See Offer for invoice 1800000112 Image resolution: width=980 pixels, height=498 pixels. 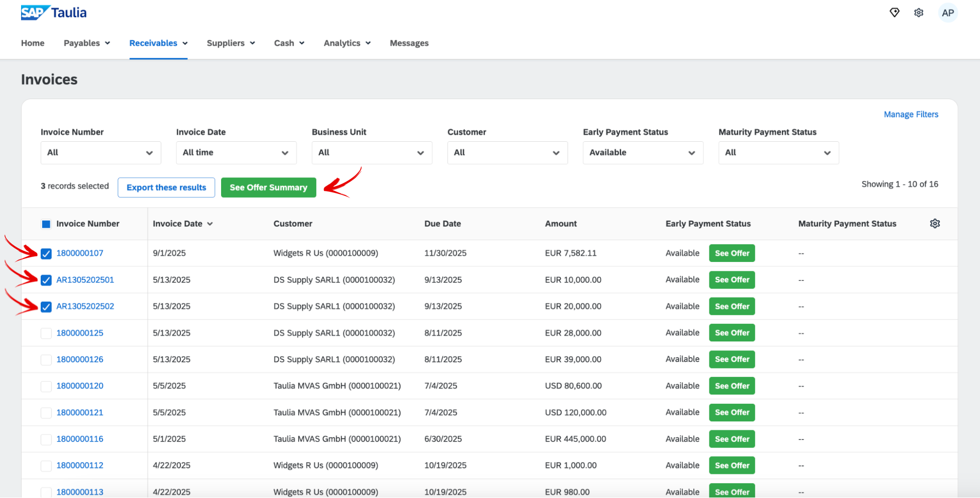click(x=732, y=465)
